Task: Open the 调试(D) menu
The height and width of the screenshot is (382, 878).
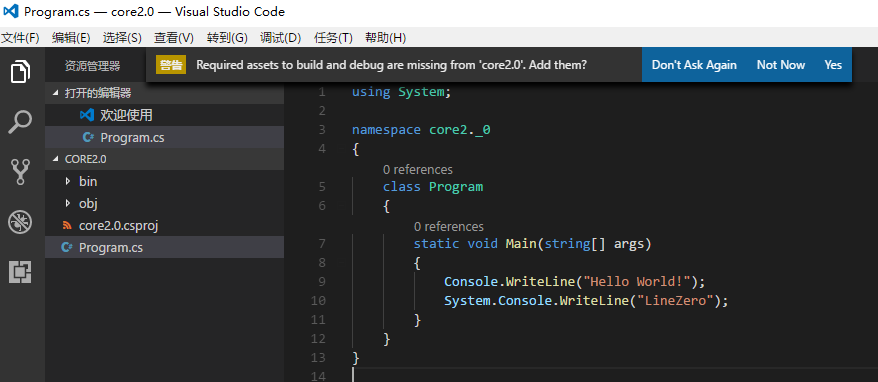Action: 281,38
